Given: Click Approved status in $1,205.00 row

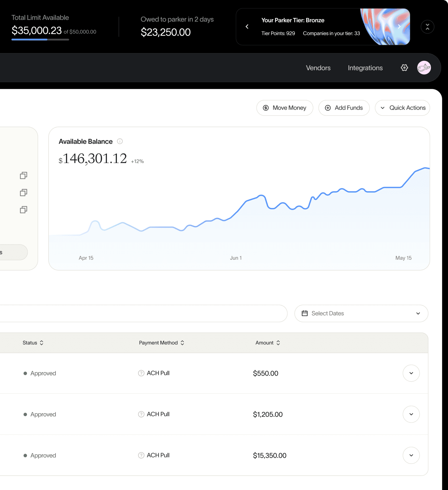Looking at the screenshot, I should pyautogui.click(x=43, y=414).
